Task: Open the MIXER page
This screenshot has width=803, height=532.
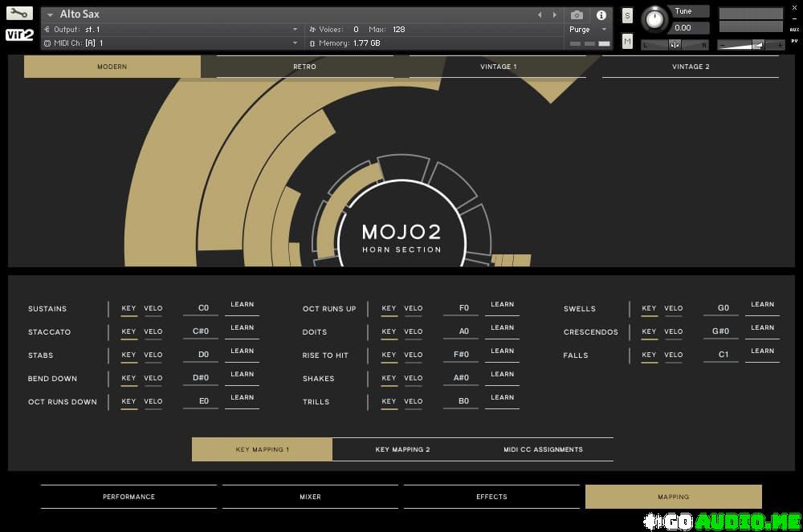Action: coord(310,497)
